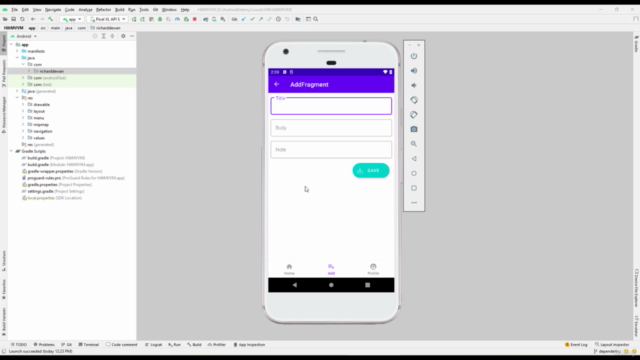This screenshot has height=360, width=640.
Task: Raise emulator volume with volume up icon
Action: [x=414, y=71]
